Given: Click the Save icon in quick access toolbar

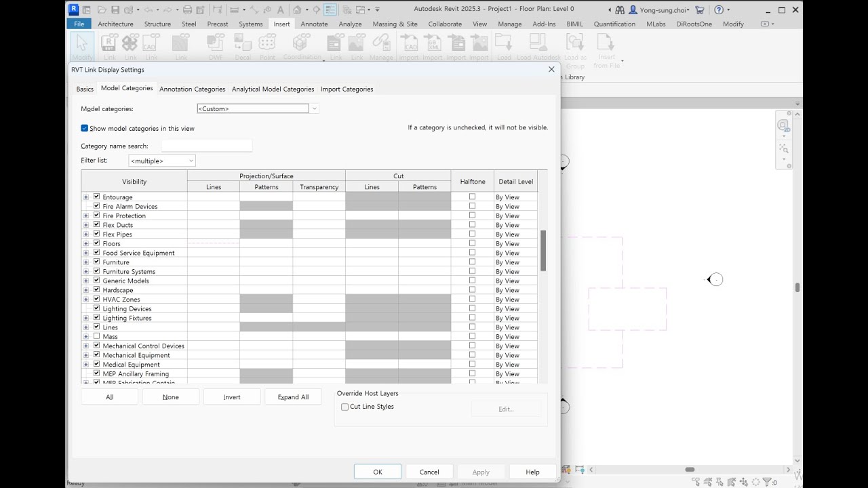Looking at the screenshot, I should [115, 9].
